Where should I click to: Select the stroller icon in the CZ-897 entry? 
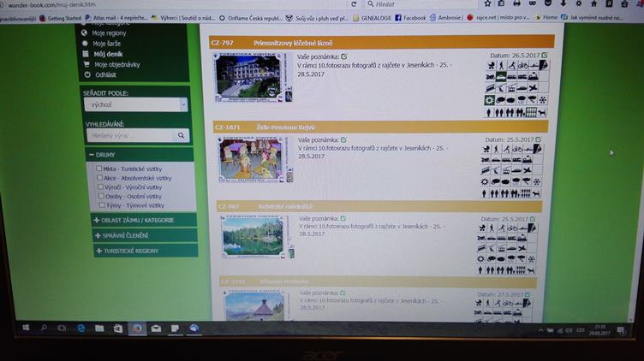(482, 228)
